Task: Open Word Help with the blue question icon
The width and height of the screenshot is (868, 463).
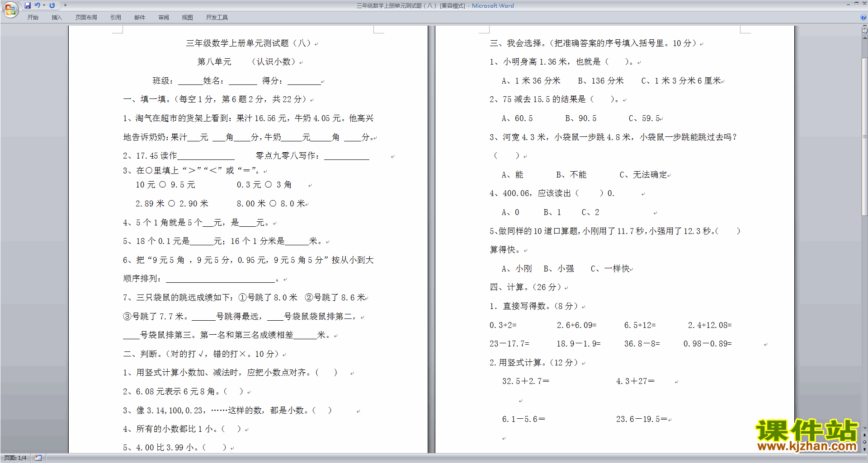Action: pyautogui.click(x=863, y=18)
